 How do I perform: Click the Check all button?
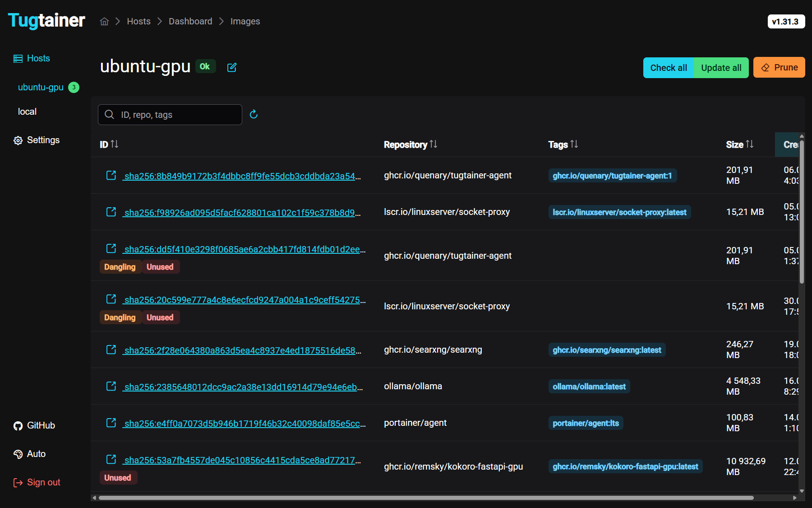[x=669, y=68]
